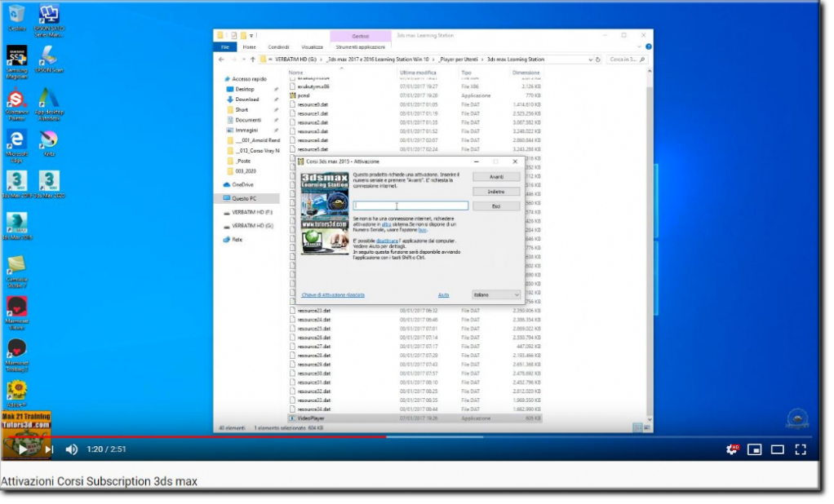The image size is (834, 504).
Task: Refresh the Explorer address bar
Action: [598, 60]
